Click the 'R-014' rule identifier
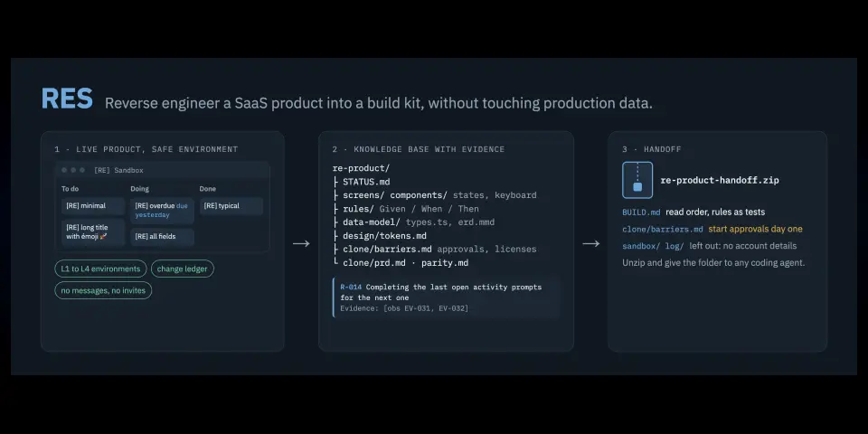 351,288
